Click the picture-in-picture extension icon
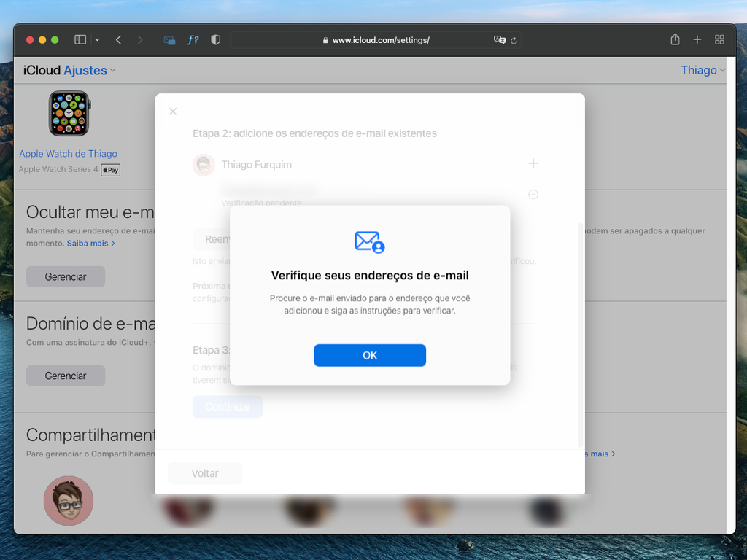 click(169, 41)
